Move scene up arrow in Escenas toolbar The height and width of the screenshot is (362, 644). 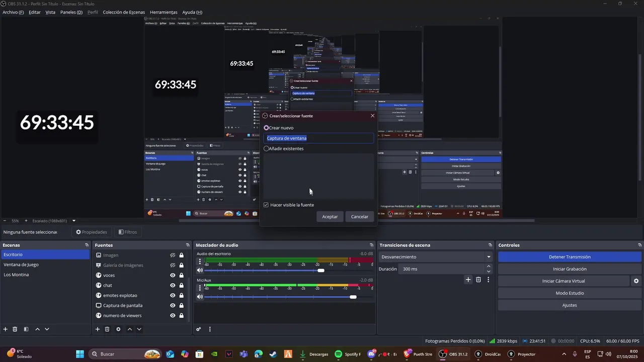[x=37, y=329]
